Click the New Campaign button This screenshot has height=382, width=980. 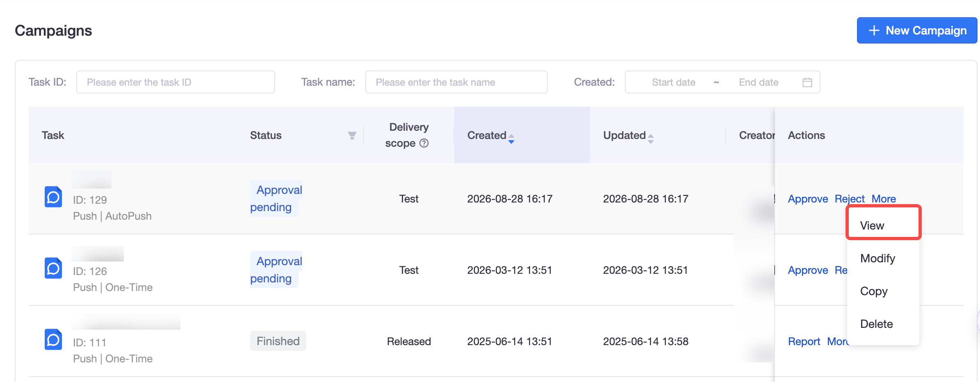point(917,30)
